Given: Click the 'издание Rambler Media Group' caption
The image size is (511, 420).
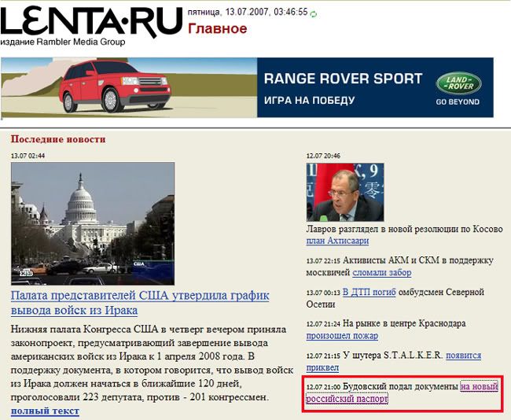Looking at the screenshot, I should 63,42.
